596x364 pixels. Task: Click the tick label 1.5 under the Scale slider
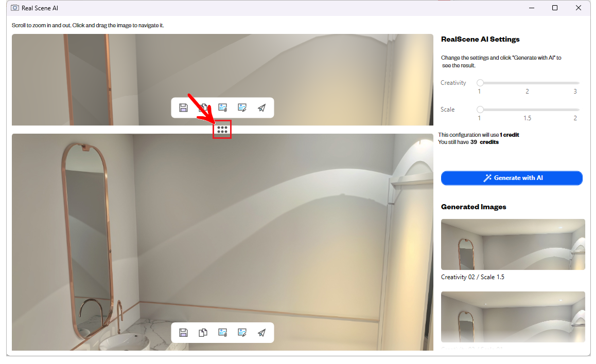[x=527, y=118]
